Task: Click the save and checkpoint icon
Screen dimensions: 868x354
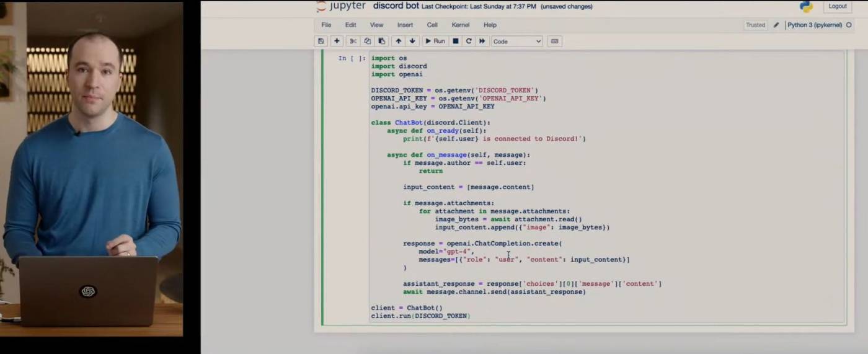Action: point(321,42)
